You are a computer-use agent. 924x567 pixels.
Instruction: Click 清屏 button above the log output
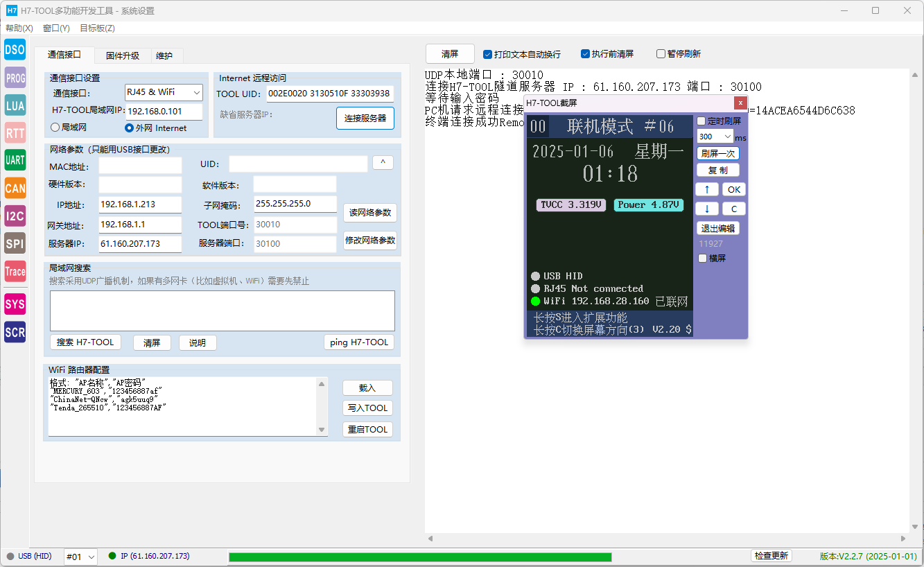450,54
